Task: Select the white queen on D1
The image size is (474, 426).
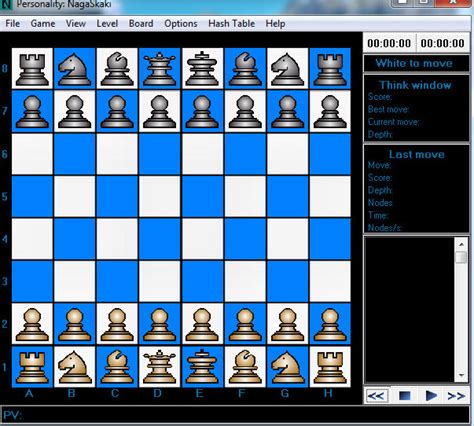Action: click(160, 367)
